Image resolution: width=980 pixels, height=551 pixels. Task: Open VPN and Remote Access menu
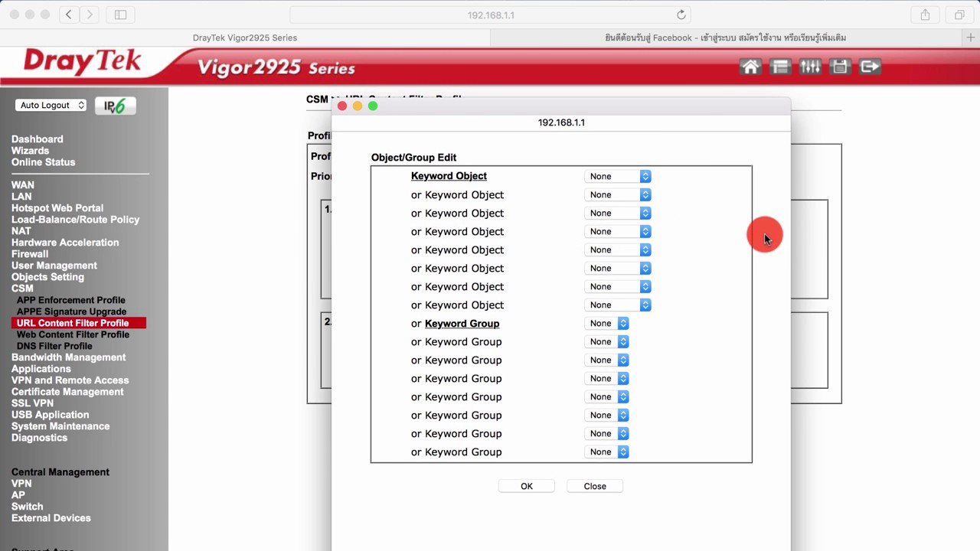70,380
